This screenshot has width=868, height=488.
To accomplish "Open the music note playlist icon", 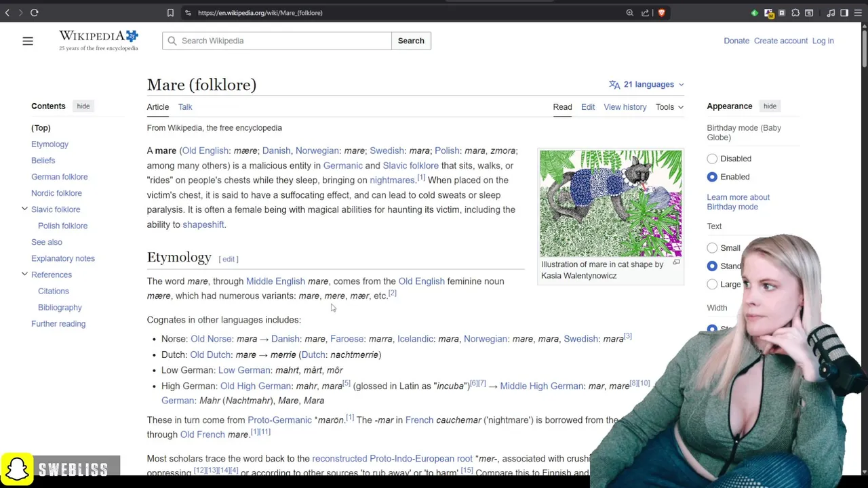I will (x=831, y=12).
